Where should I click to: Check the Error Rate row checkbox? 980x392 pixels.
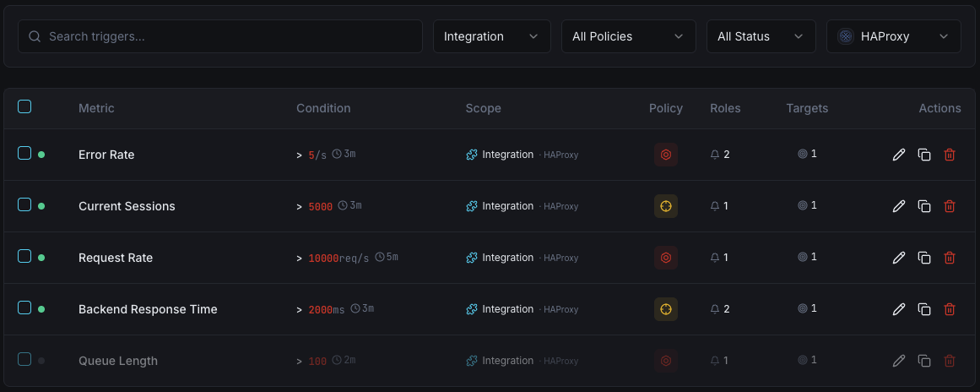point(24,153)
